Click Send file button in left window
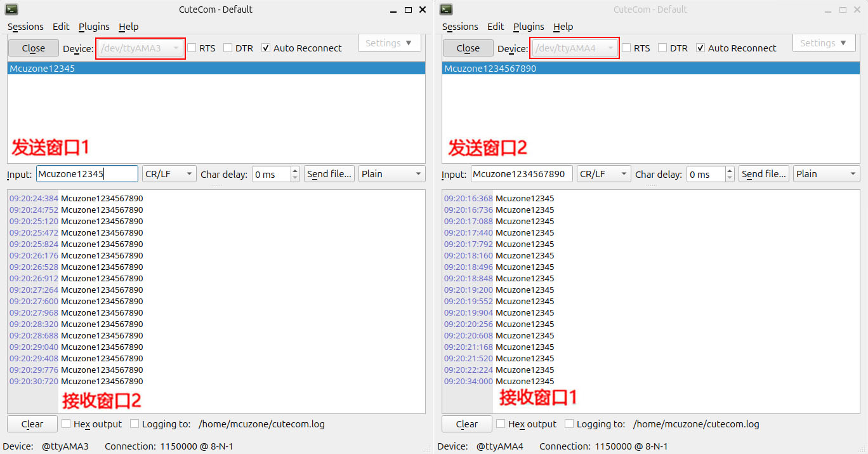The image size is (868, 454). tap(329, 174)
